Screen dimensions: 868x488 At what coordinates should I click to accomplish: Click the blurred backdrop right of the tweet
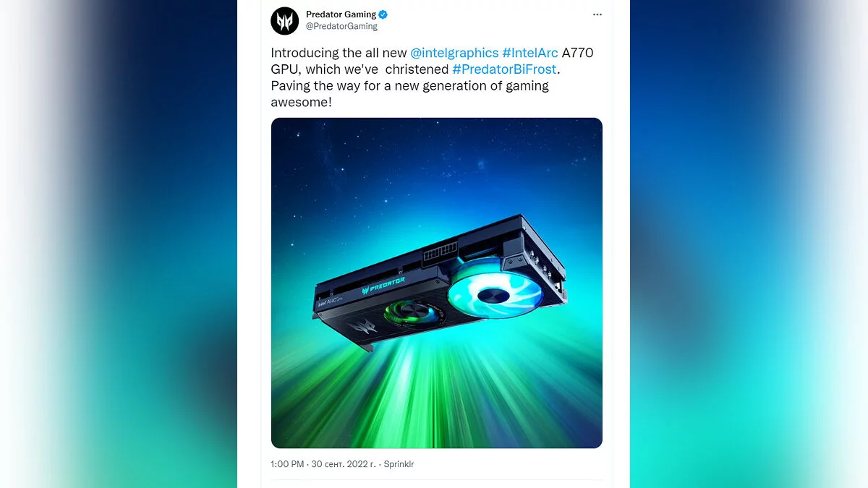point(749,244)
